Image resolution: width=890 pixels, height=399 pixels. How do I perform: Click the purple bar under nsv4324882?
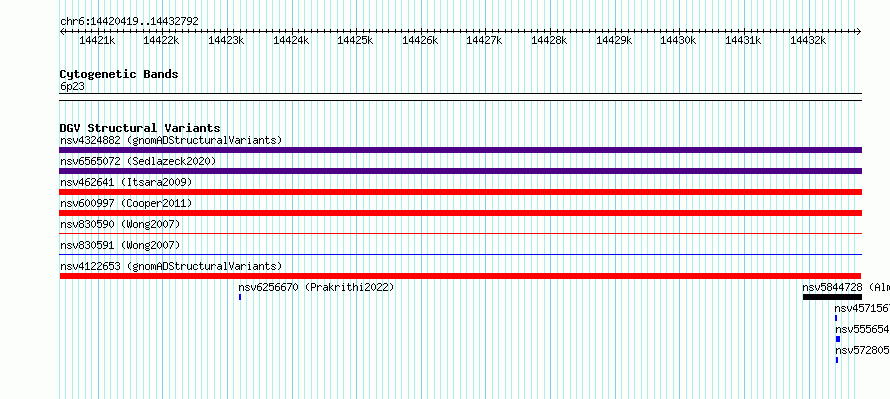pos(460,150)
